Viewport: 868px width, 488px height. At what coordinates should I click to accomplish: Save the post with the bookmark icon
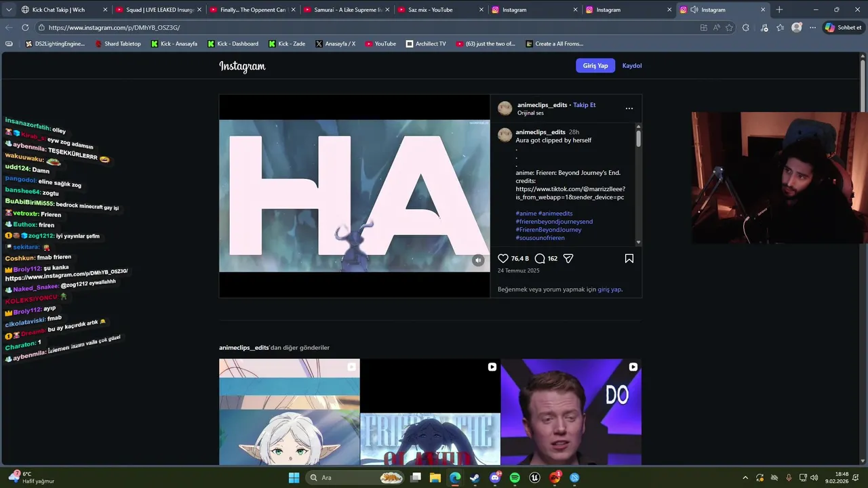(x=629, y=258)
